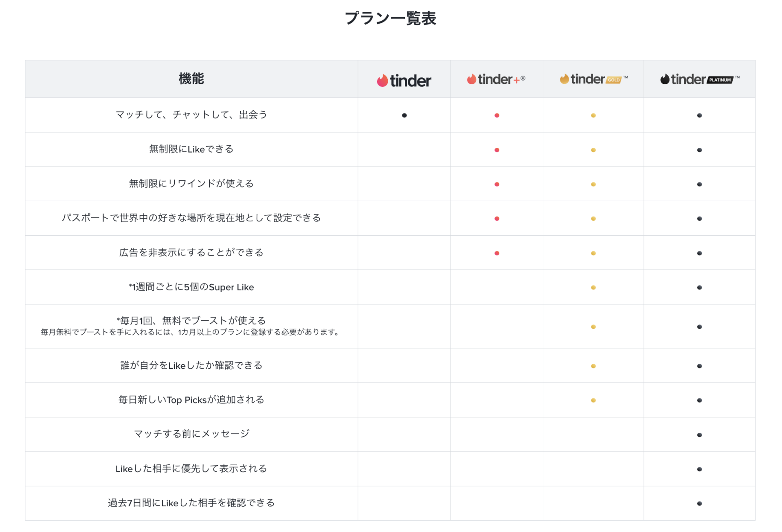The height and width of the screenshot is (532, 782).
Task: Click the tinder flame logo in the header
Action: (404, 79)
